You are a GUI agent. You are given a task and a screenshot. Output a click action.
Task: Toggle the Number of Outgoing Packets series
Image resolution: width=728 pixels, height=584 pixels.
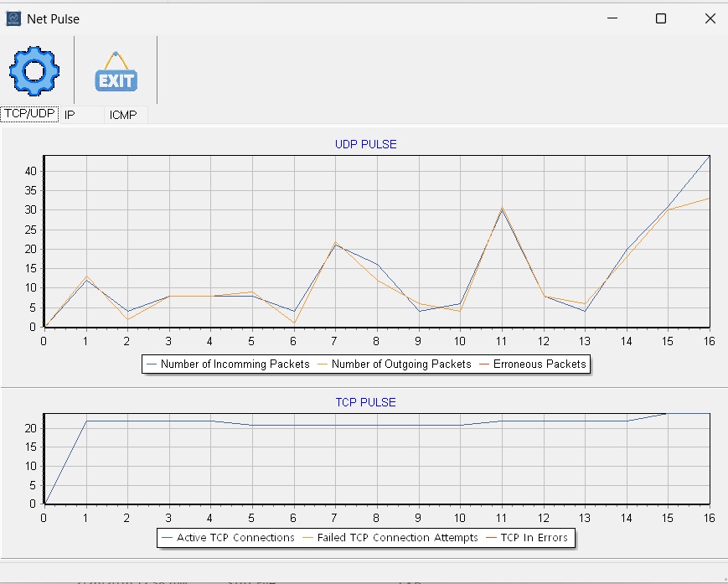(402, 364)
